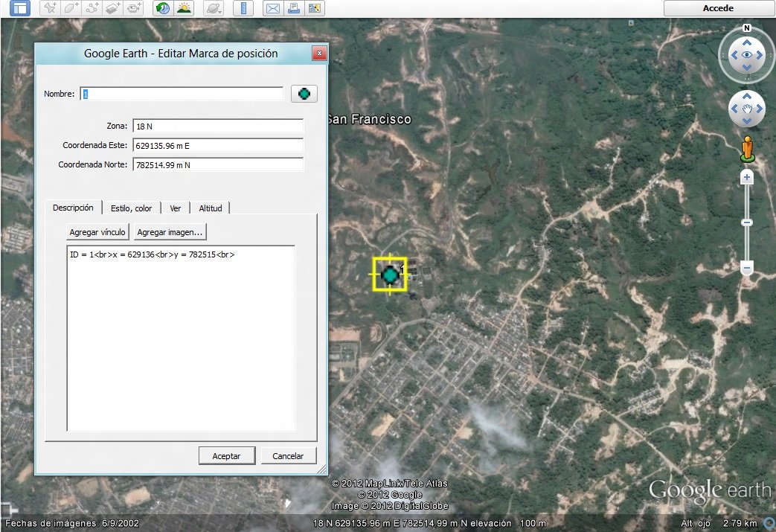Click the Cancelar button
Viewport: 776px width, 532px height.
pos(288,456)
